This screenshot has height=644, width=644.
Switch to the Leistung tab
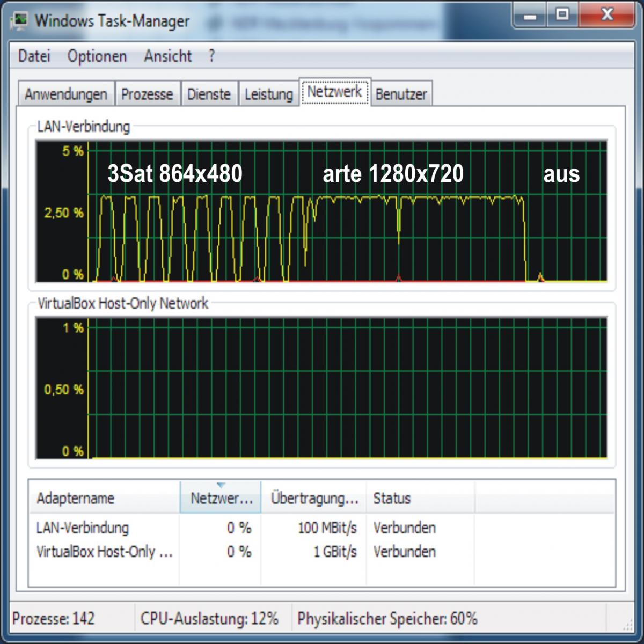(269, 94)
